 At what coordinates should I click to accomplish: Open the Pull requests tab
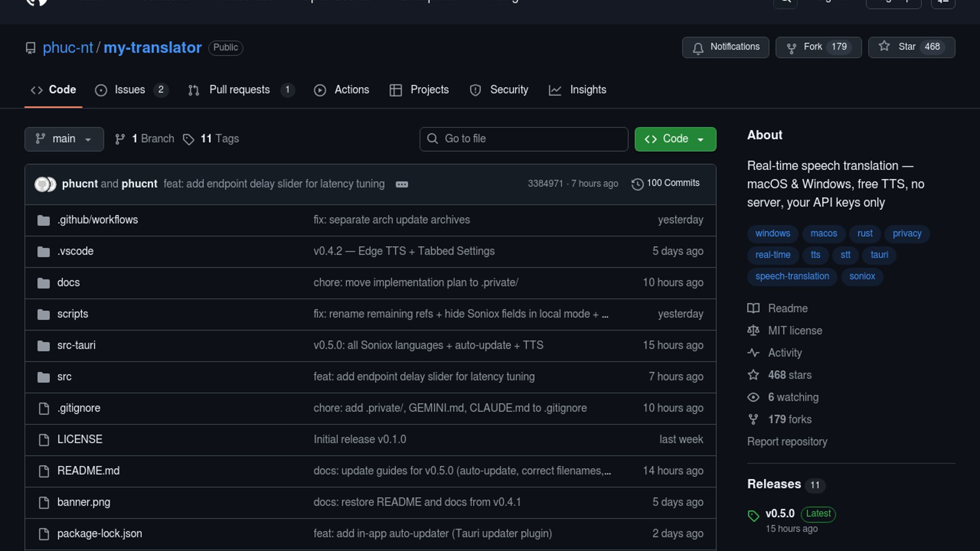(x=240, y=90)
